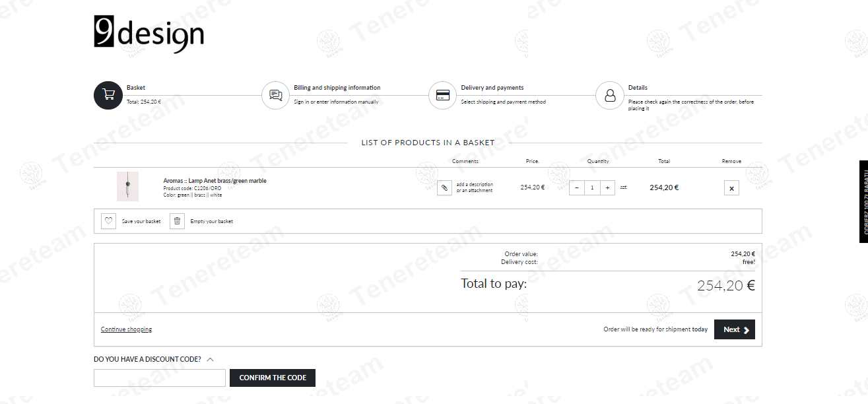
Task: Decrease quantity with the minus button
Action: click(577, 187)
